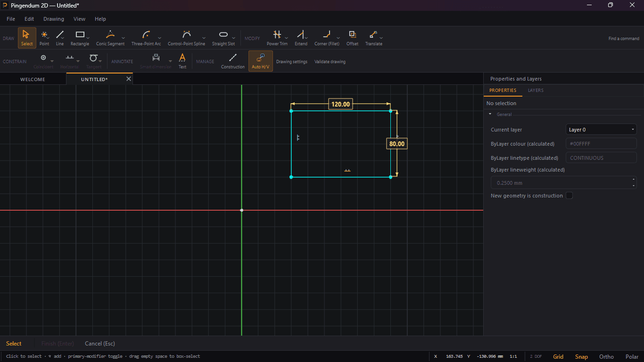
Task: Open Power Trim dropdown arrow
Action: 287,38
